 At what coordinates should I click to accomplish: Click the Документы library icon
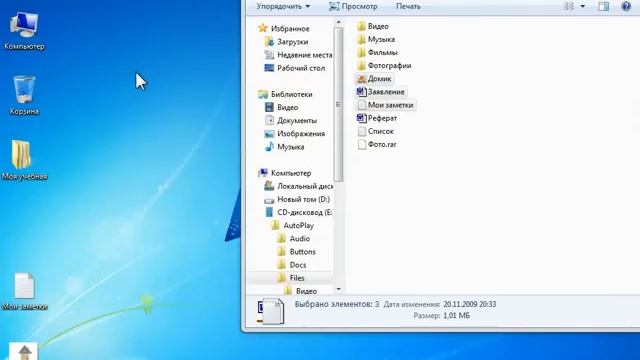[x=269, y=120]
